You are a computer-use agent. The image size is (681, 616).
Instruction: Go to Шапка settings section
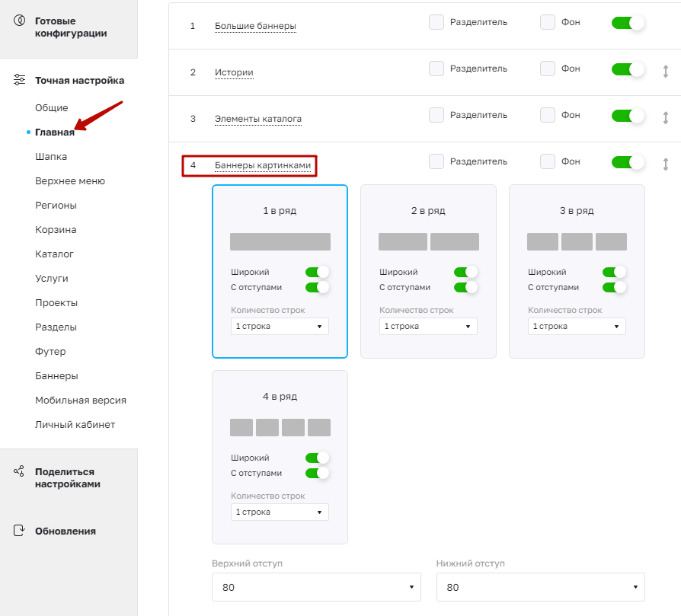click(51, 157)
